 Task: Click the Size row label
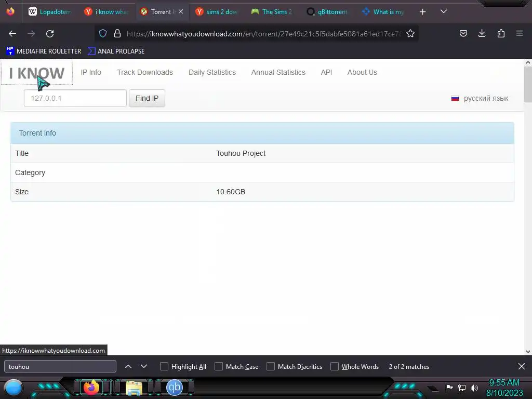(x=22, y=192)
